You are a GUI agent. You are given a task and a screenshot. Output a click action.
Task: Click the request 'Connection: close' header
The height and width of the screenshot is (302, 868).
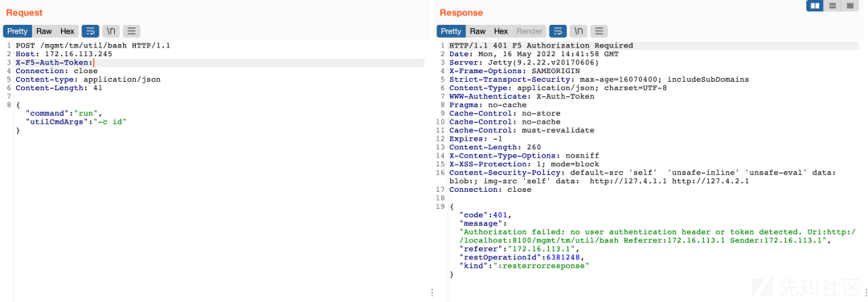pos(56,71)
